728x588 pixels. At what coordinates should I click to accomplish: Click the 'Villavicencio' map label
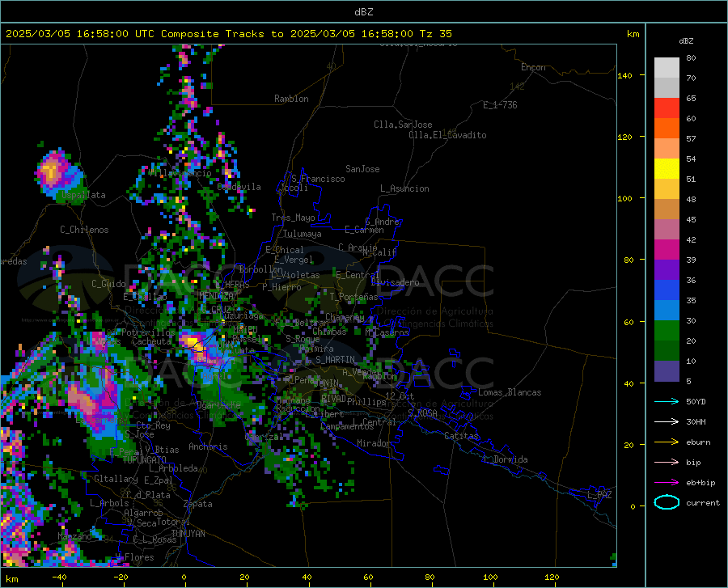tap(180, 173)
